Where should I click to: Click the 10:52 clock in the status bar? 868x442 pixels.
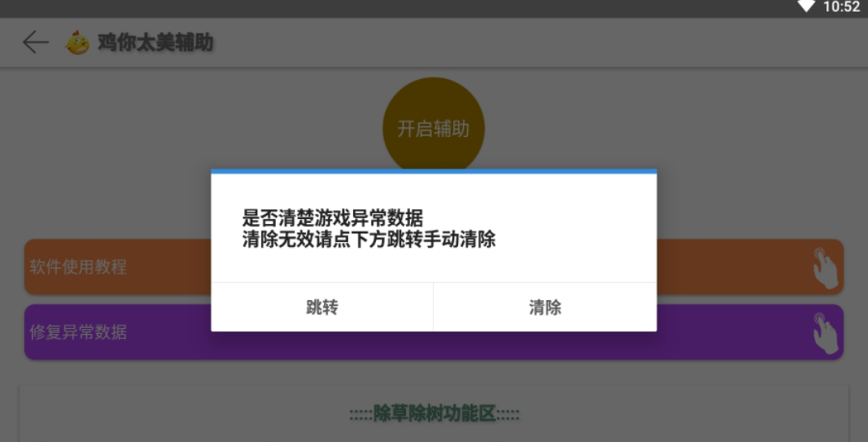pos(840,7)
